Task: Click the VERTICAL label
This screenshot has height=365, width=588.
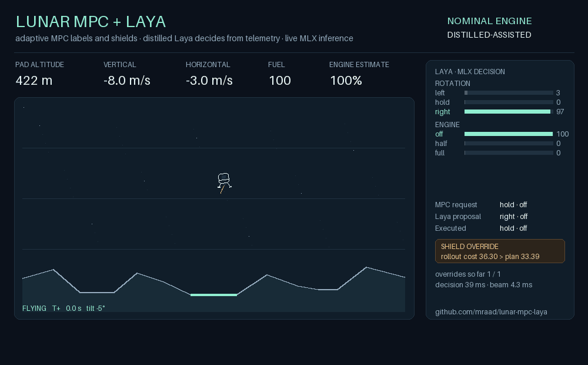Action: coord(119,65)
